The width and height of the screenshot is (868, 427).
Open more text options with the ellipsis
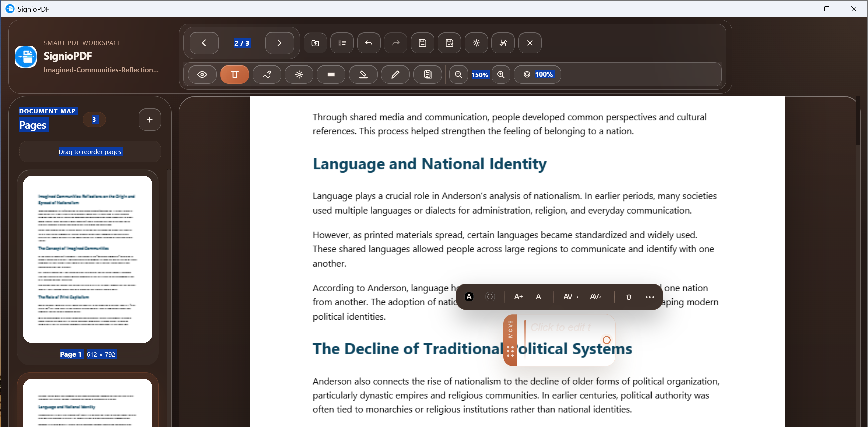click(649, 297)
